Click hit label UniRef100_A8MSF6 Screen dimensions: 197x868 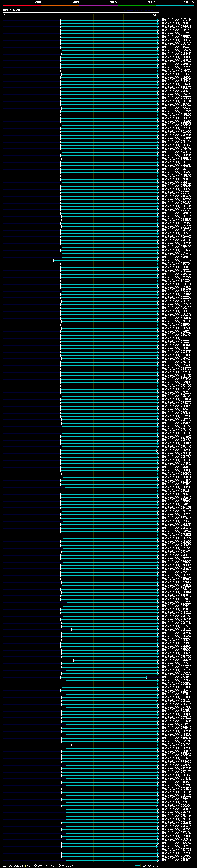pyautogui.click(x=177, y=233)
